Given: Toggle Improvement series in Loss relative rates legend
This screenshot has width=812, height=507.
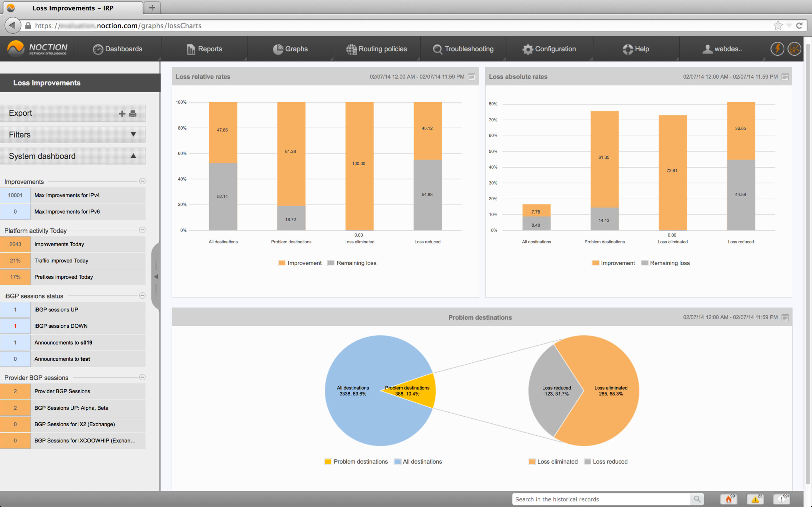Looking at the screenshot, I should [300, 263].
